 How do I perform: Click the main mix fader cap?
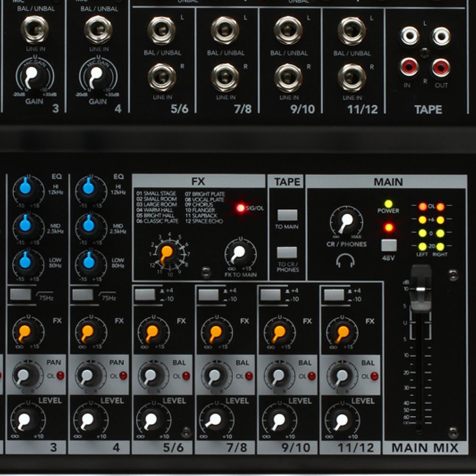point(420,289)
